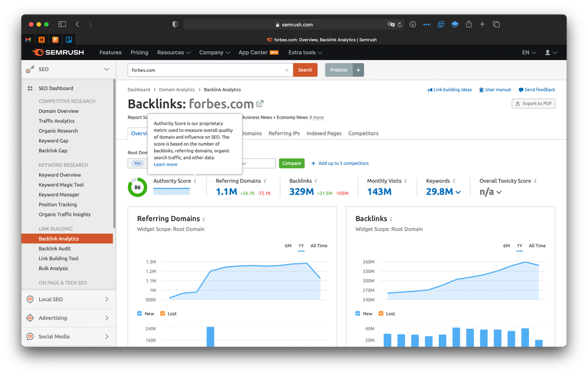Open the Pricing page
Viewport: 588px width, 375px height.
click(x=139, y=53)
